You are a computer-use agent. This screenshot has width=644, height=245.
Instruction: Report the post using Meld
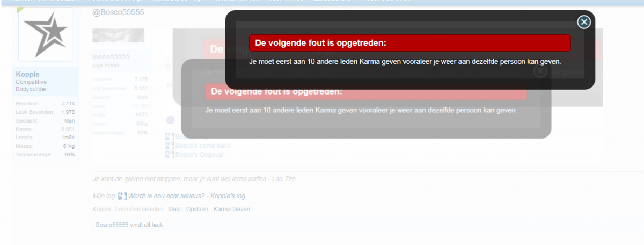(174, 209)
